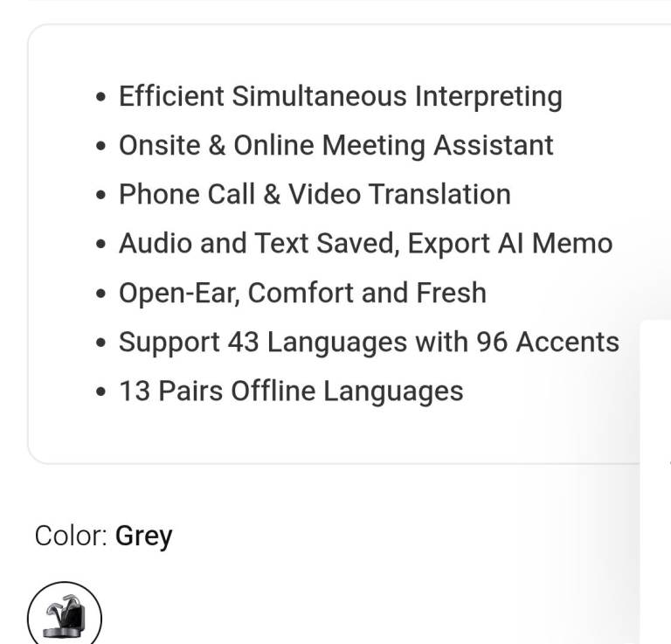671x644 pixels.
Task: Click the word "Translation" in third bullet
Action: (x=439, y=194)
